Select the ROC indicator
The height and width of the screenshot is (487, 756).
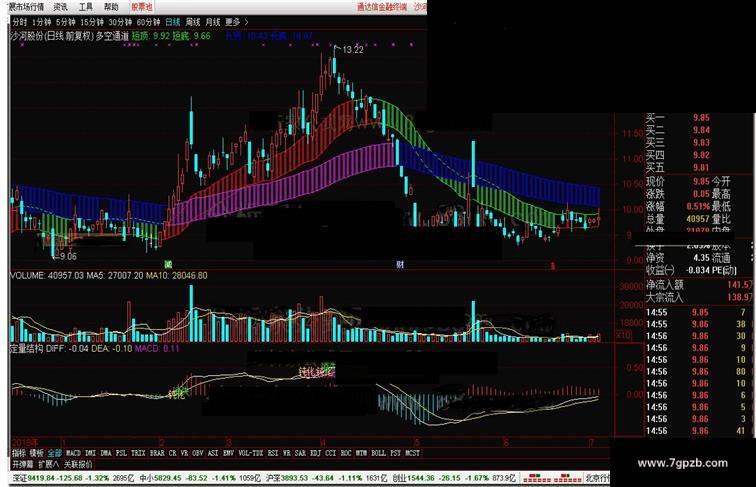pyautogui.click(x=346, y=453)
